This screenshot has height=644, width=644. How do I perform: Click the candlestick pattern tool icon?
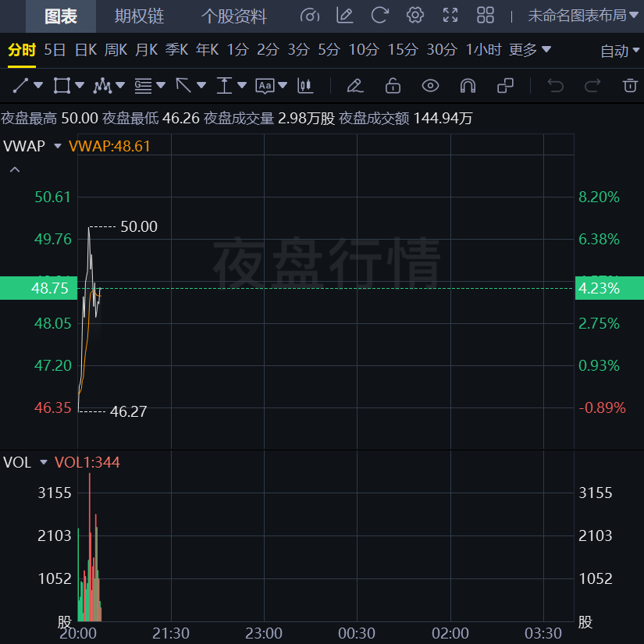point(305,85)
